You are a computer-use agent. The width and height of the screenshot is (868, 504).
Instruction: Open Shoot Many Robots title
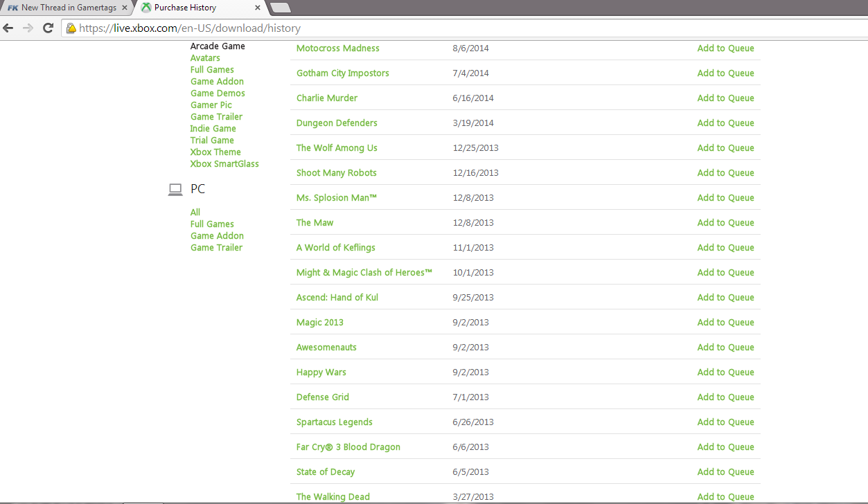(x=337, y=173)
